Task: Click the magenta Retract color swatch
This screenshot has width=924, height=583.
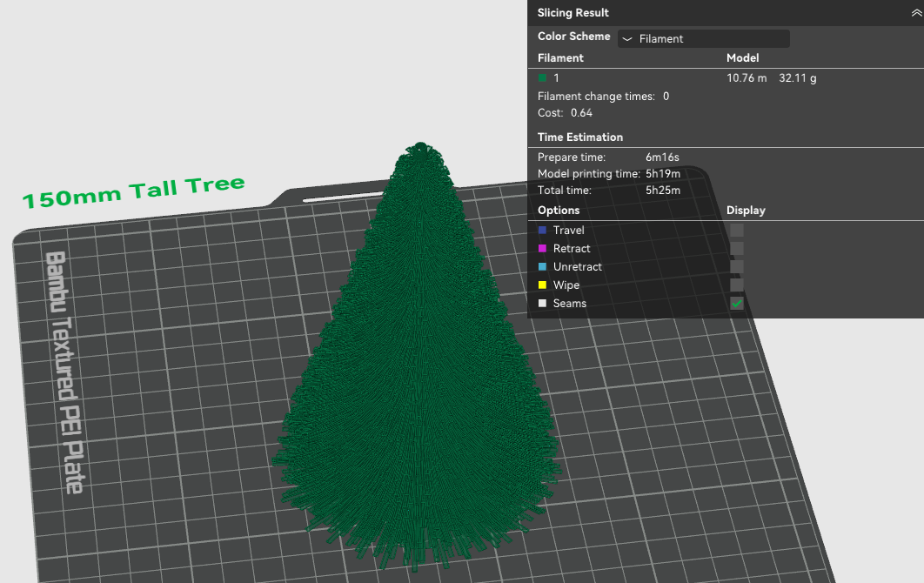Action: pos(542,248)
